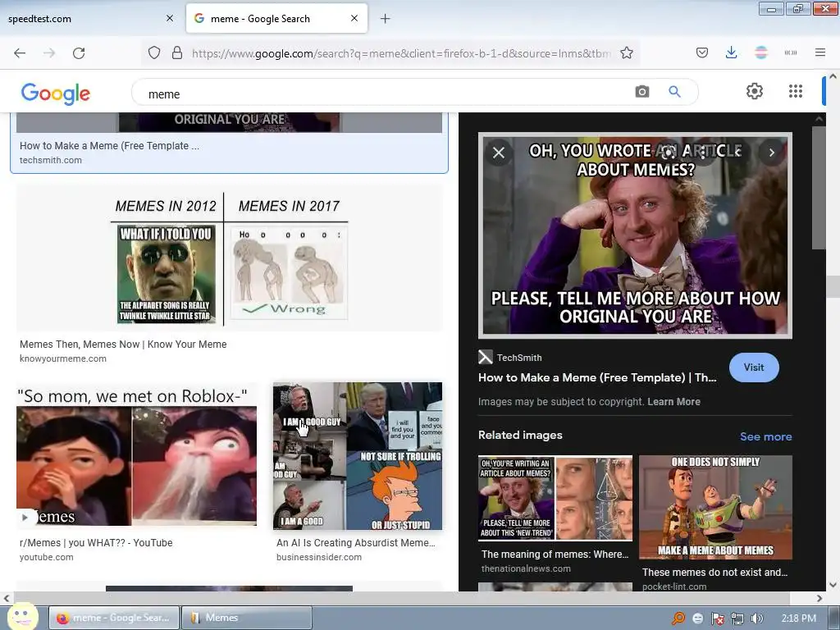This screenshot has height=630, width=840.
Task: Open the large Willy Wonka preview image
Action: pos(636,235)
